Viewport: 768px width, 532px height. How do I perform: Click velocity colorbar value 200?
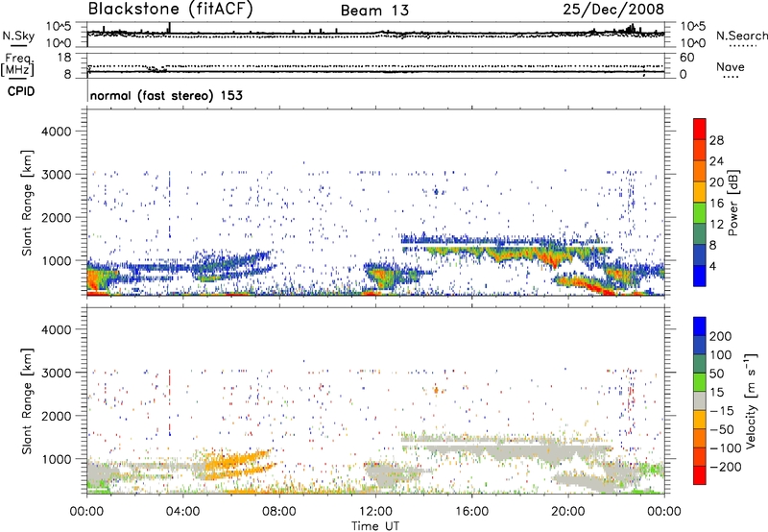coord(721,336)
